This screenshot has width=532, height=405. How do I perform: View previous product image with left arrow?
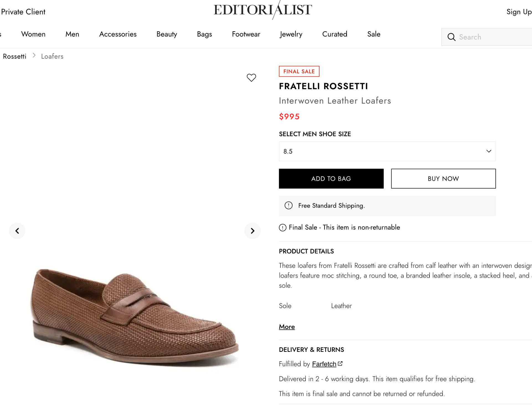[x=17, y=231]
